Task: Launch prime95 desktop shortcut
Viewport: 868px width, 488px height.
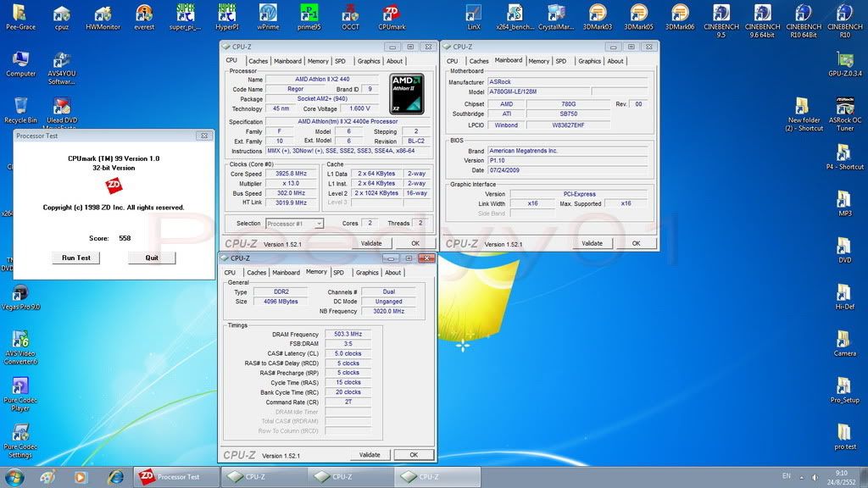Action: [x=309, y=17]
